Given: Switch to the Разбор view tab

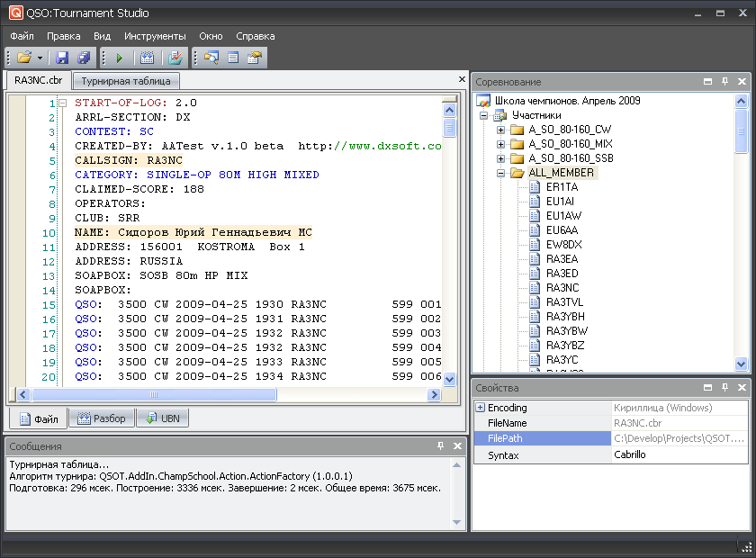Looking at the screenshot, I should [x=102, y=418].
